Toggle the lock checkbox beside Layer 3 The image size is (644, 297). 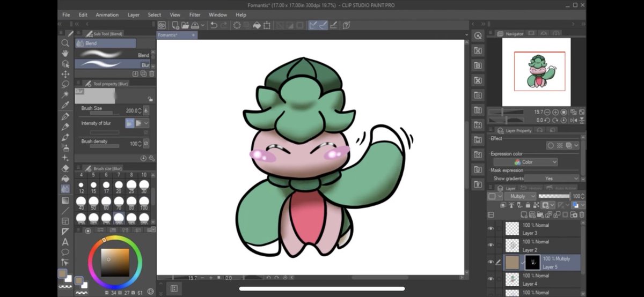pyautogui.click(x=499, y=229)
